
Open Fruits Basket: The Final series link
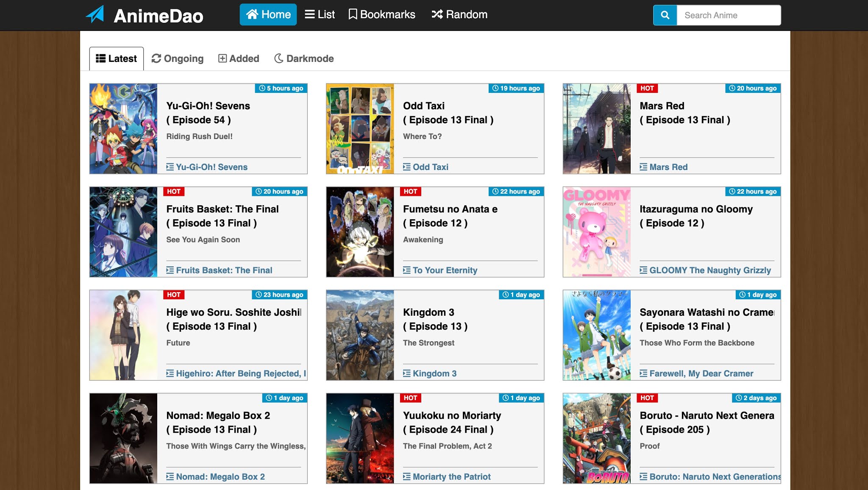tap(224, 270)
